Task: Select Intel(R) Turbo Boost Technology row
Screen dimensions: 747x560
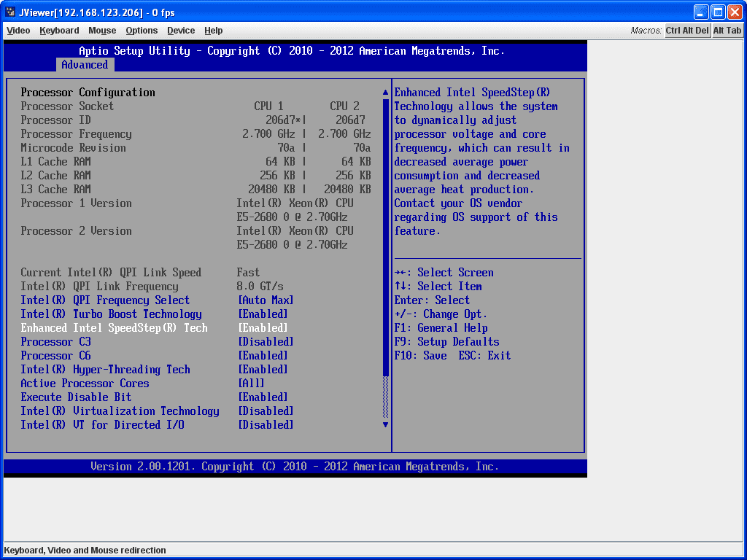Action: [x=111, y=314]
